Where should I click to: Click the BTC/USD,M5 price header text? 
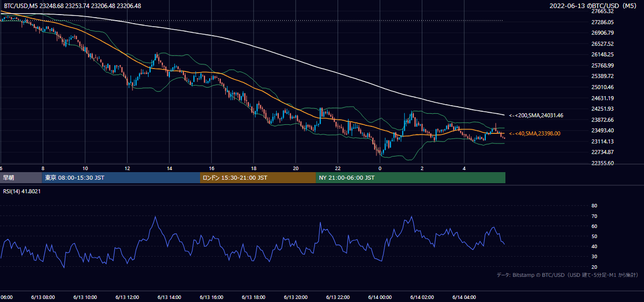[x=73, y=6]
